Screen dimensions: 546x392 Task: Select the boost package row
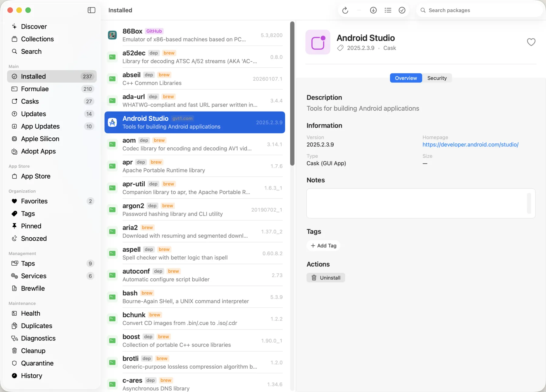pyautogui.click(x=195, y=341)
